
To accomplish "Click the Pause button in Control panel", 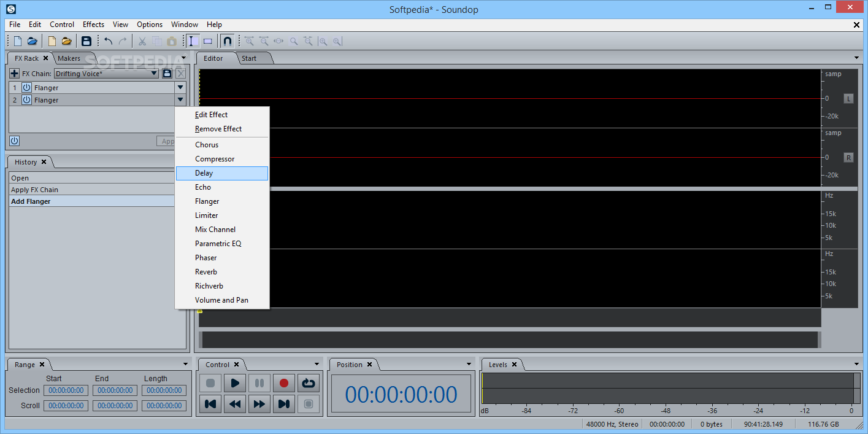I will (x=259, y=383).
